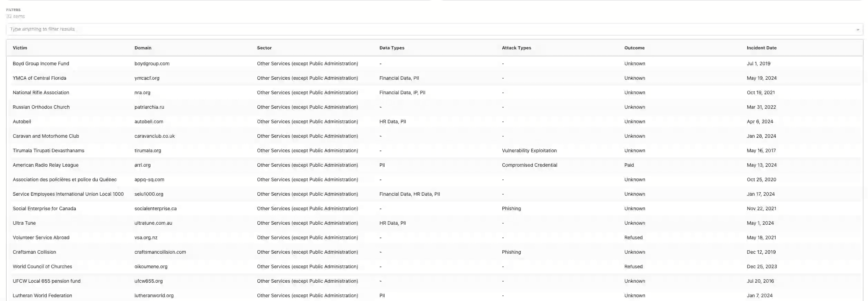Click the nra.org domain
This screenshot has height=301, width=868.
(x=142, y=93)
